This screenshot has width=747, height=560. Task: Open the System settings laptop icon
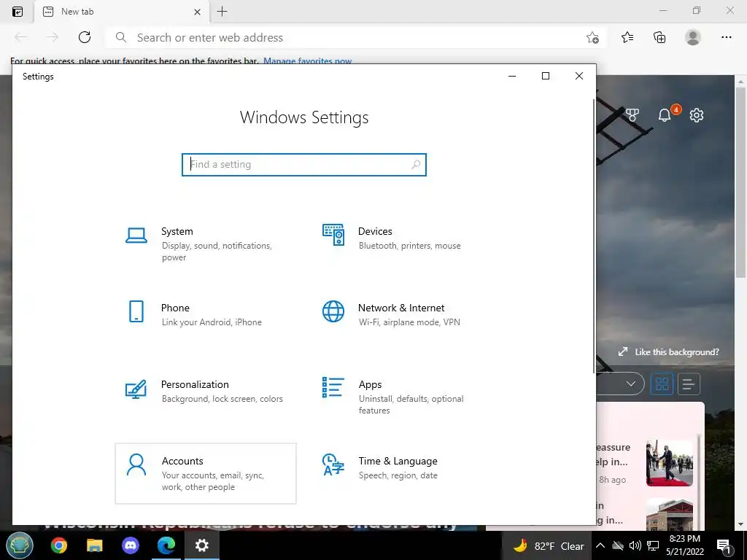point(136,236)
